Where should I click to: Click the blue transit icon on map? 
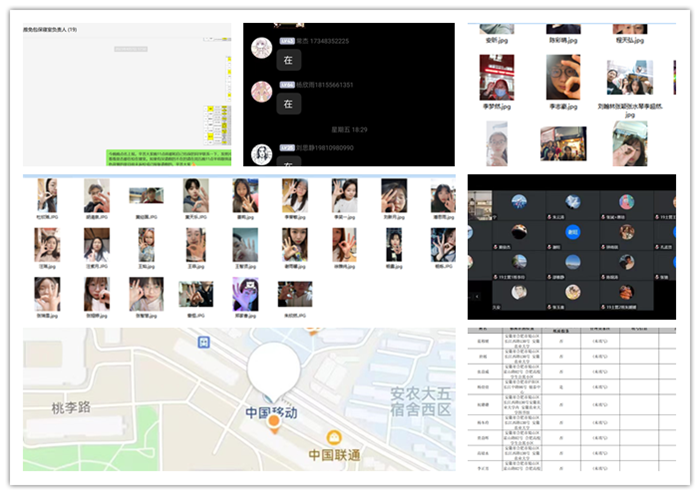[204, 342]
